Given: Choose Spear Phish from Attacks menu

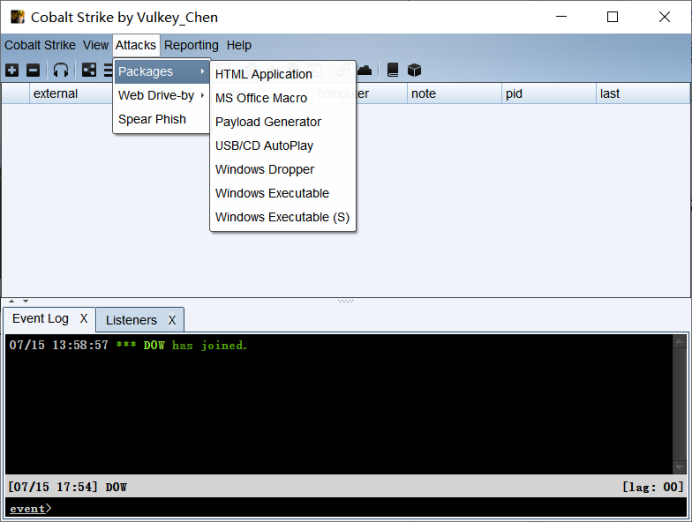Looking at the screenshot, I should [162, 119].
